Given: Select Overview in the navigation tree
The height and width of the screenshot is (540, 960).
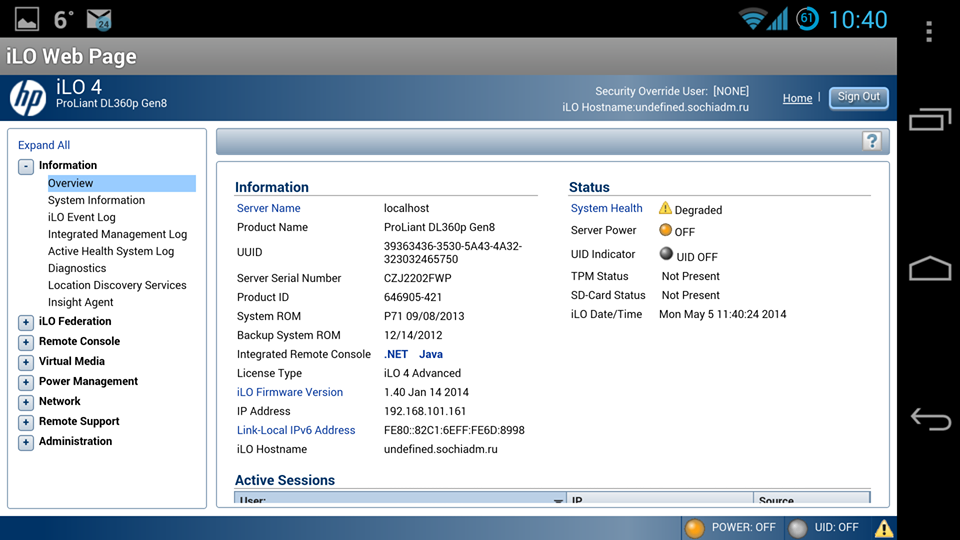Looking at the screenshot, I should tap(121, 183).
